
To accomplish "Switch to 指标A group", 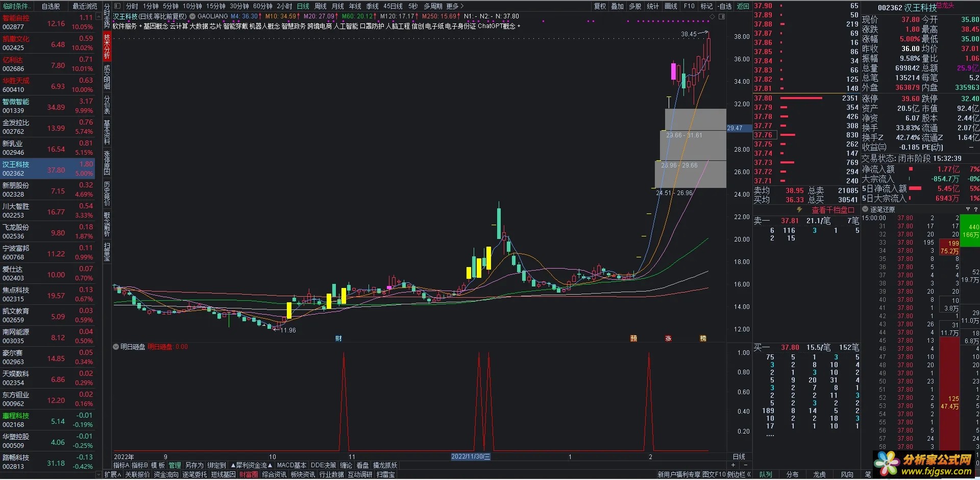I will 121,465.
